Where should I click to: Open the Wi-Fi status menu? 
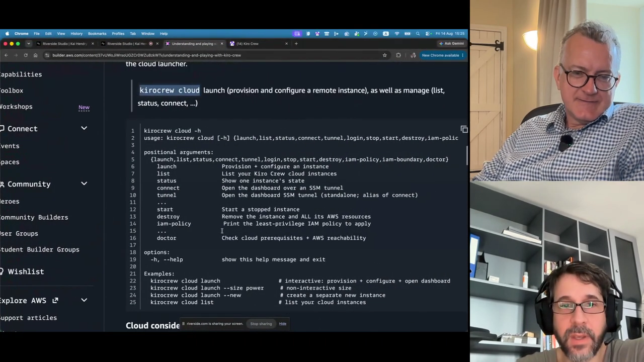(397, 34)
